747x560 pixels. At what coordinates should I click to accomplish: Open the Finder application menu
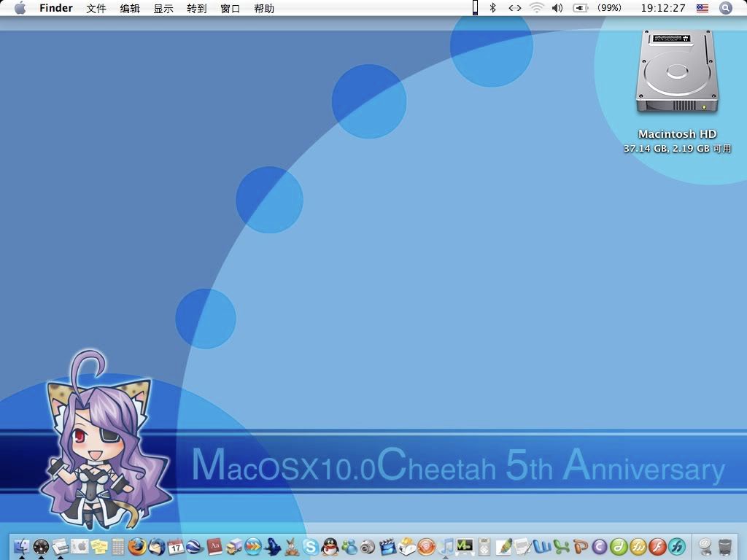[x=55, y=8]
